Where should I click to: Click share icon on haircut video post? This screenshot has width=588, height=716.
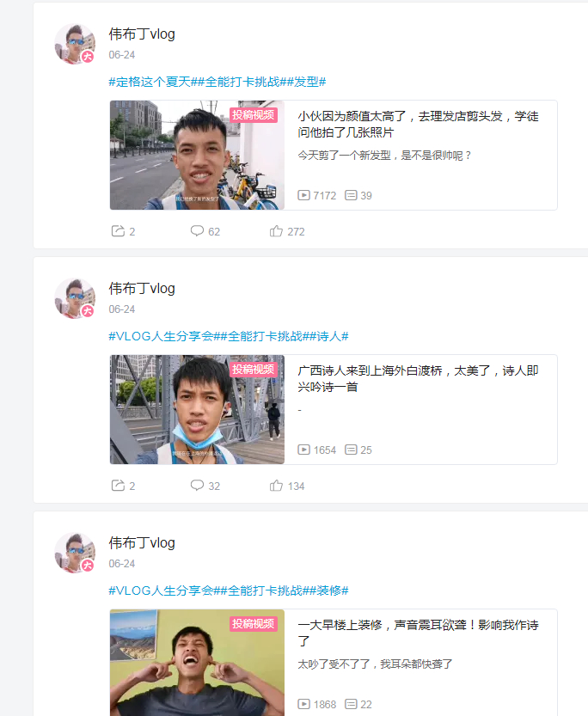point(119,231)
